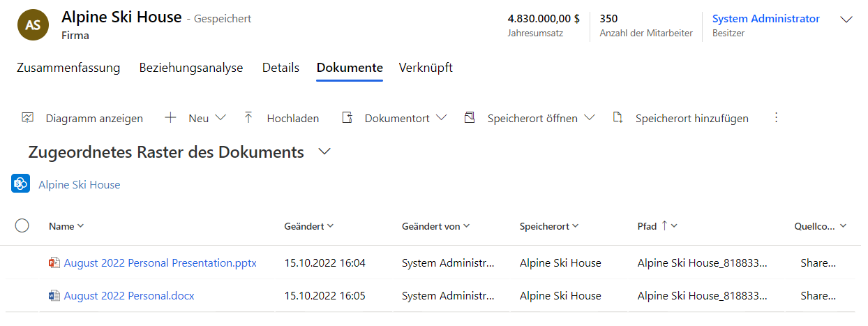Click the Diagramm anzeigen button label
Viewport: 868px width, 326px height.
coord(94,119)
